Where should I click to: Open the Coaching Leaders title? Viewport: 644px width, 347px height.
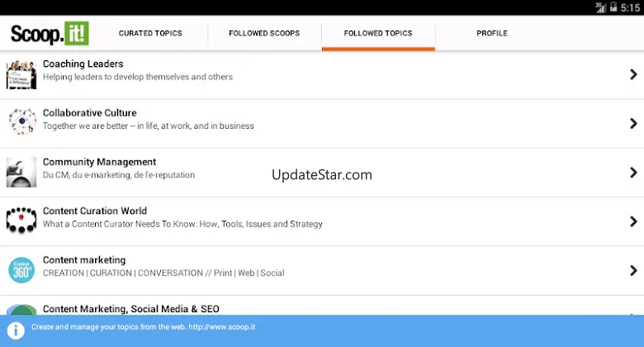(x=83, y=64)
